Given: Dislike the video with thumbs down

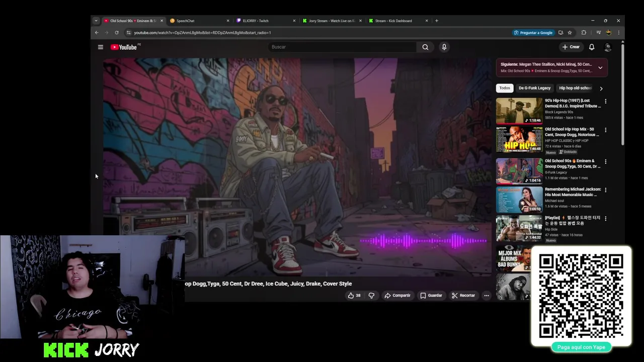Looking at the screenshot, I should [371, 295].
